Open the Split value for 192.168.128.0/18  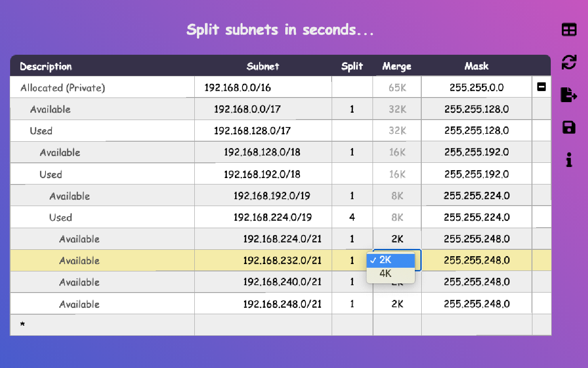pos(352,152)
